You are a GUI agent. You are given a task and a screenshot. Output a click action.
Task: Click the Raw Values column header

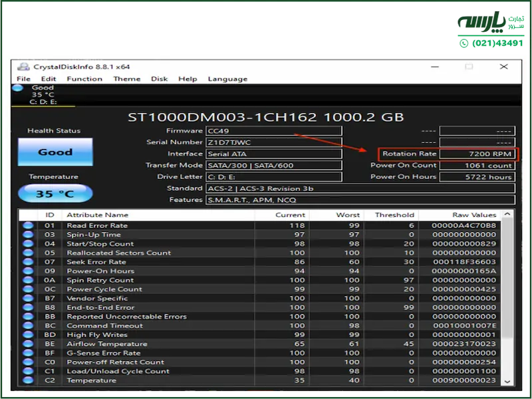[x=460, y=215]
